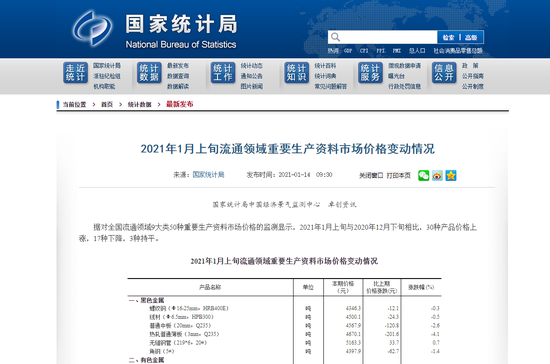Open the 走近统计 blue nav tile

75,73
